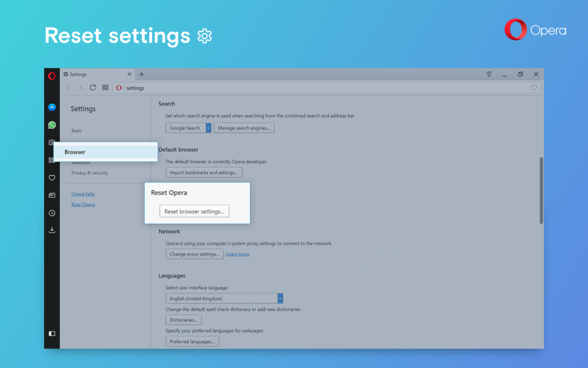Open Downloads from the sidebar
This screenshot has height=368, width=588.
52,230
